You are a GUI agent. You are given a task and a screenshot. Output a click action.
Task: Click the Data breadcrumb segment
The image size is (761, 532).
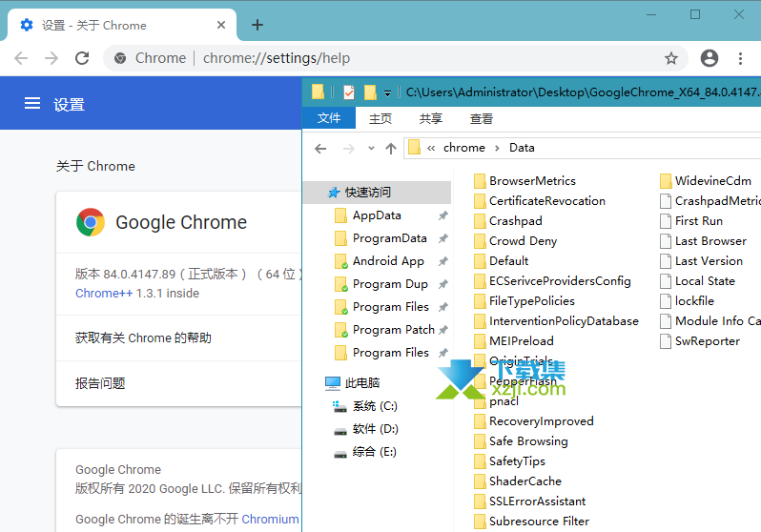(522, 148)
